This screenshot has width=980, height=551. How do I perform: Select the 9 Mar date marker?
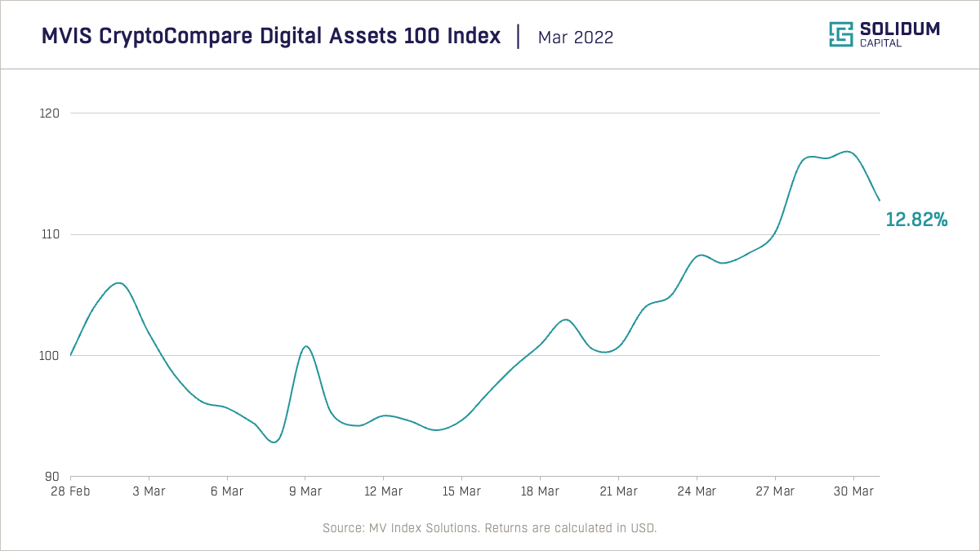[x=305, y=491]
